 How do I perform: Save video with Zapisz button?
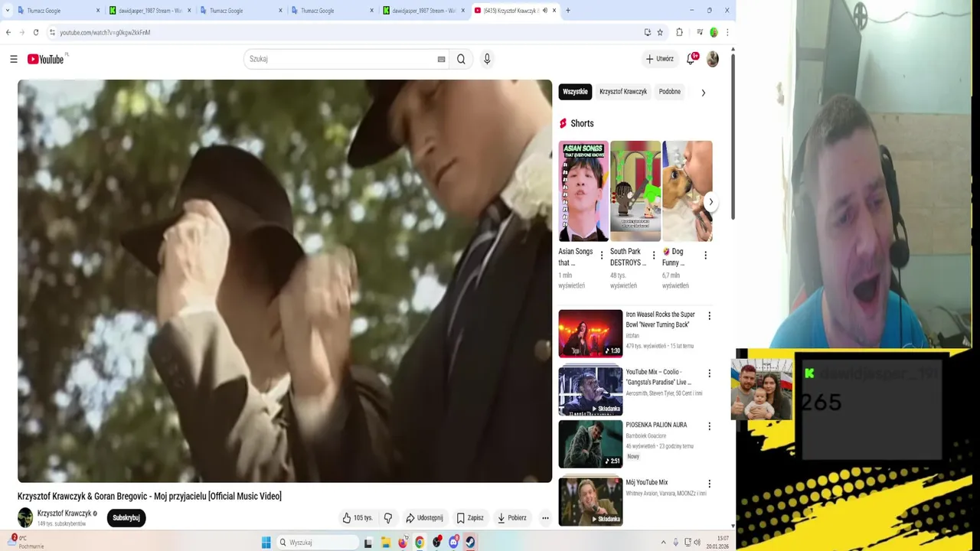point(470,518)
